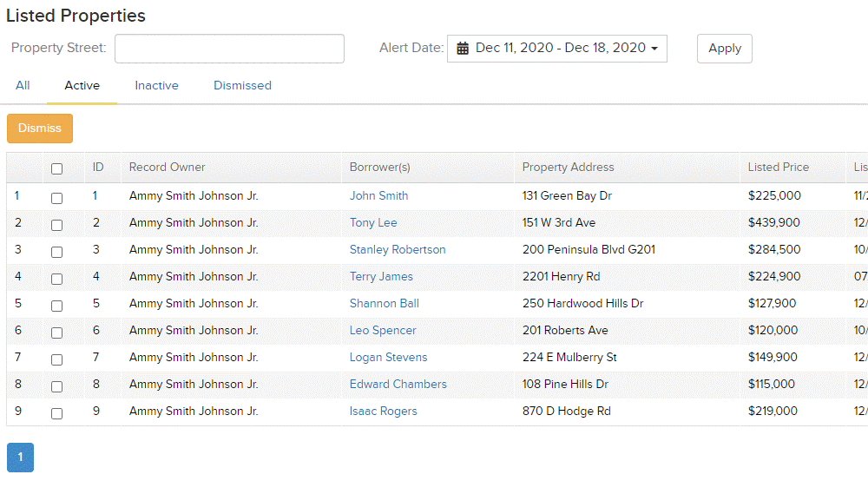868x481 pixels.
Task: Click listed price $149,900
Action: pyautogui.click(x=773, y=358)
